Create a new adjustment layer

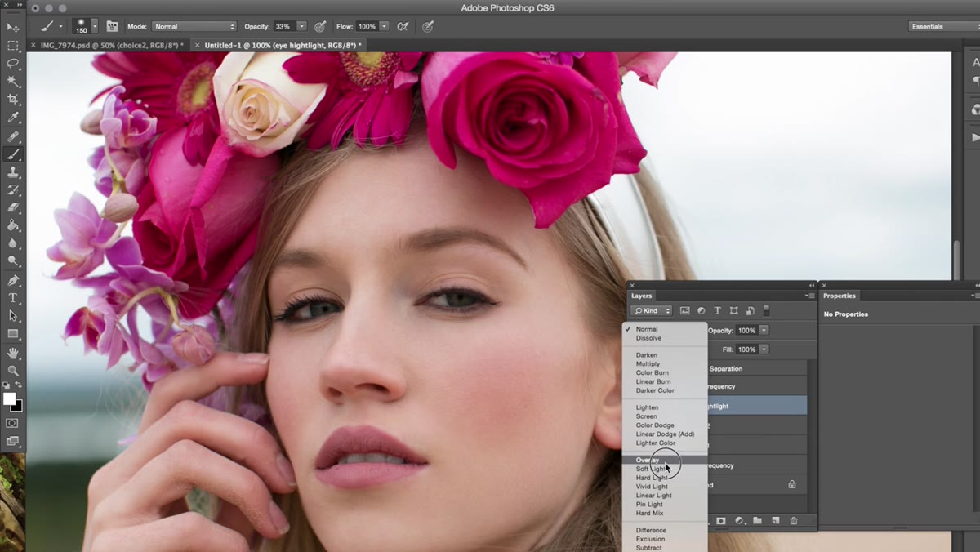coord(739,520)
